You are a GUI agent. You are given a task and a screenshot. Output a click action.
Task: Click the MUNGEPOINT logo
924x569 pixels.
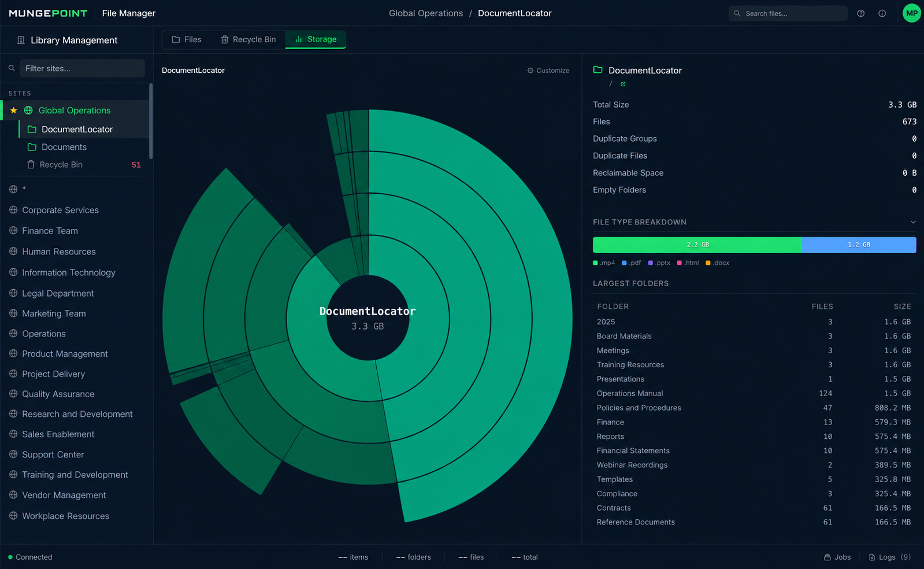(48, 13)
